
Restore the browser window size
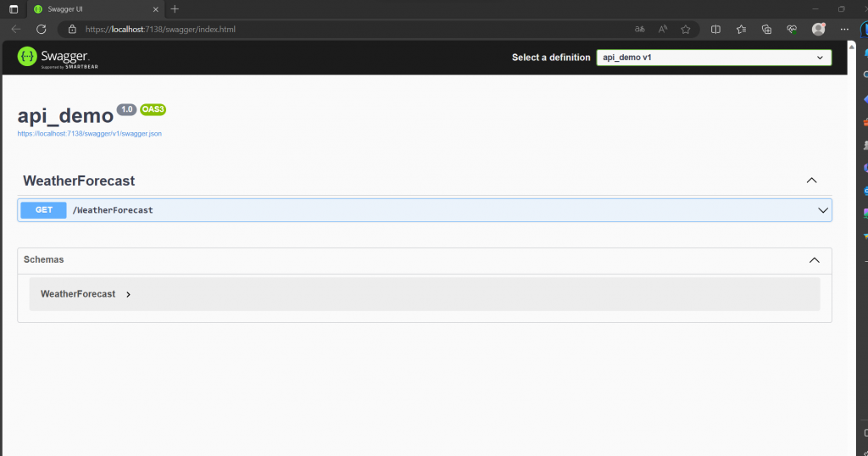[842, 8]
